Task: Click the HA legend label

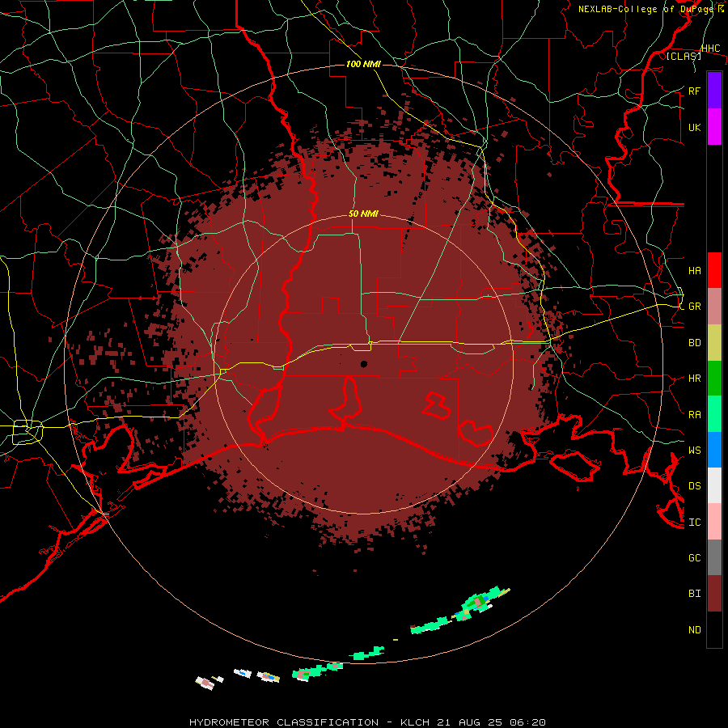Action: [x=694, y=270]
